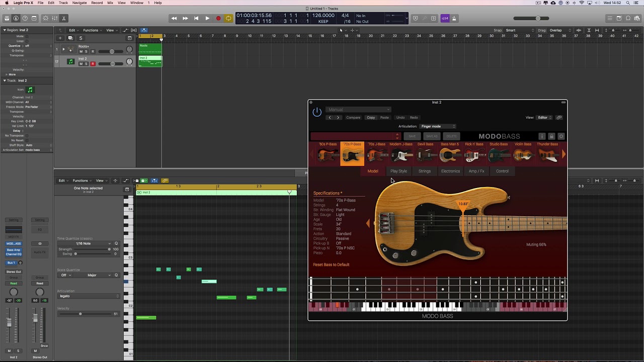Open the legato Articulation dropdown in piano roll
This screenshot has height=362, width=644.
click(89, 296)
